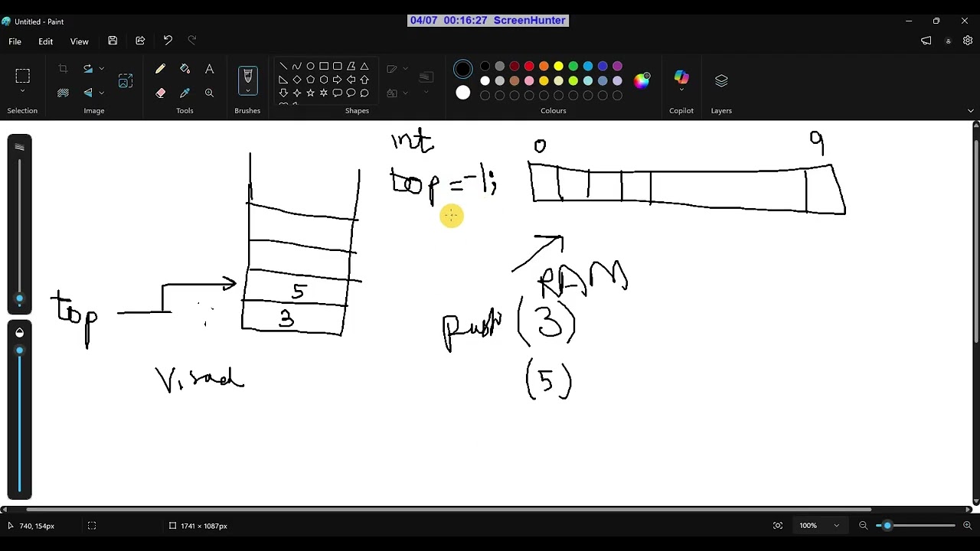Select the rectangular Selection tool

22,76
